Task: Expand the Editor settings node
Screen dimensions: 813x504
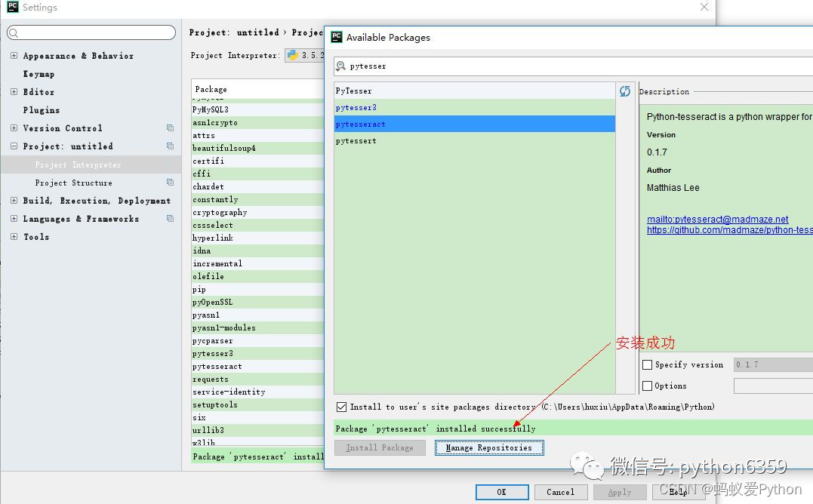Action: pos(14,92)
